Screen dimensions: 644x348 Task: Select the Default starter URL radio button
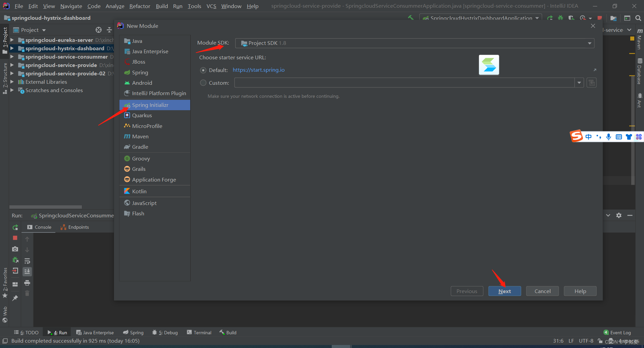tap(203, 70)
